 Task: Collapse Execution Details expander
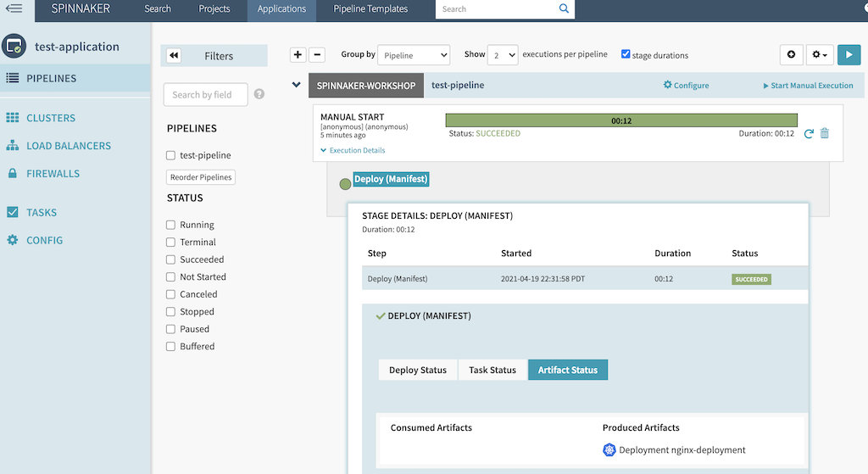pos(353,150)
